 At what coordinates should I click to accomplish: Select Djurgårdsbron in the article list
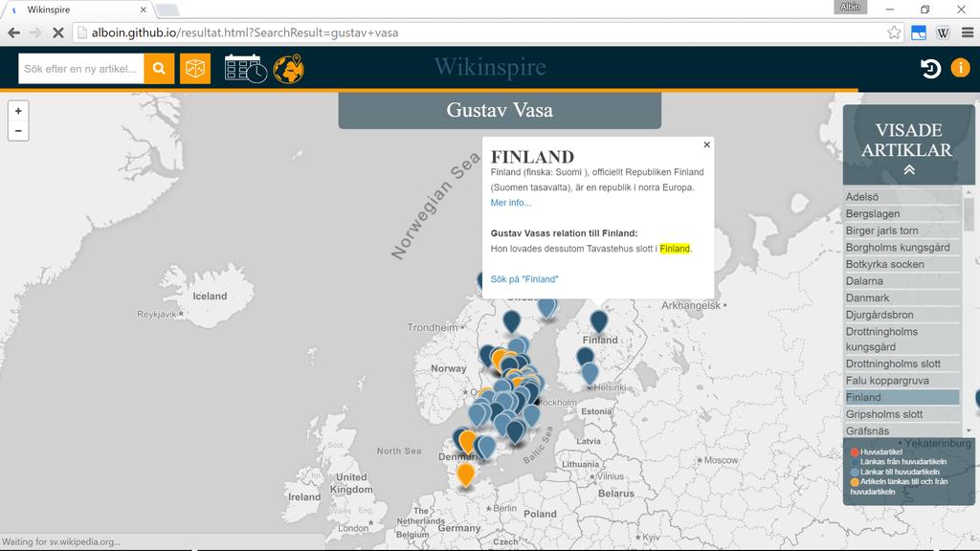pos(902,315)
